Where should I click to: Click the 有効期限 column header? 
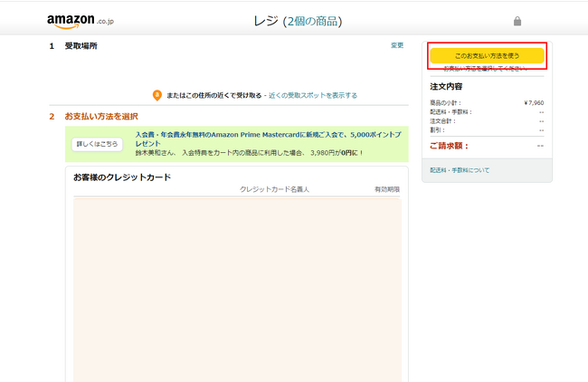click(387, 189)
